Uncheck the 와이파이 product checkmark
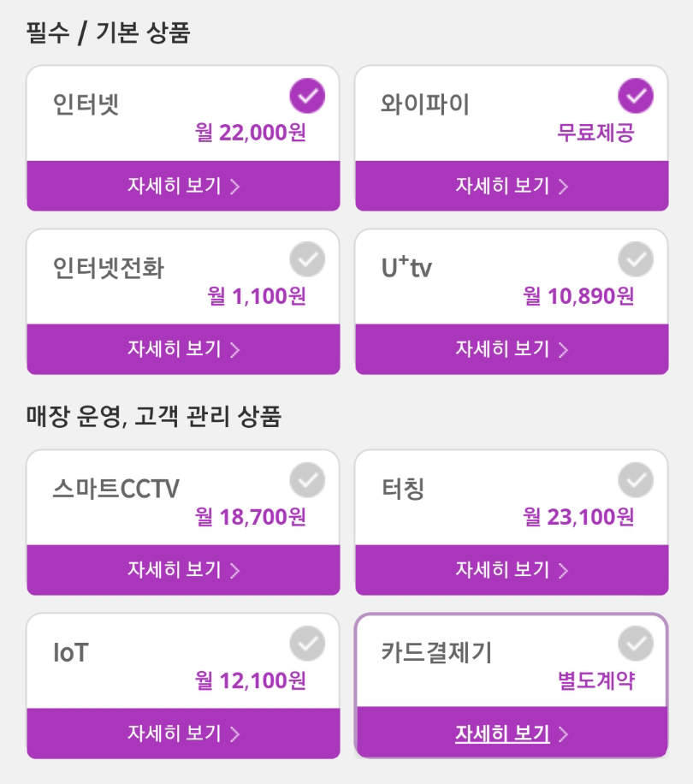 (635, 96)
